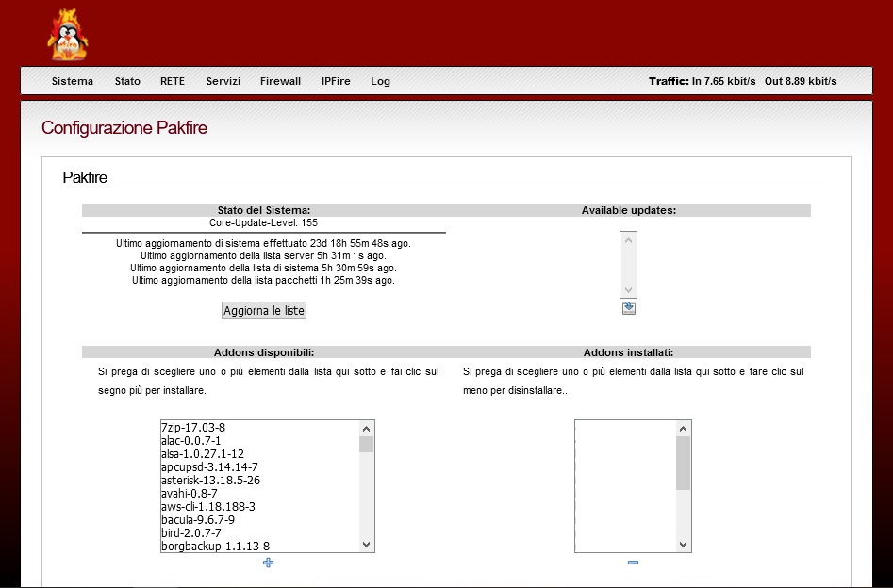Click the installed addons list scrollbar thumb
The width and height of the screenshot is (893, 588).
tap(684, 463)
